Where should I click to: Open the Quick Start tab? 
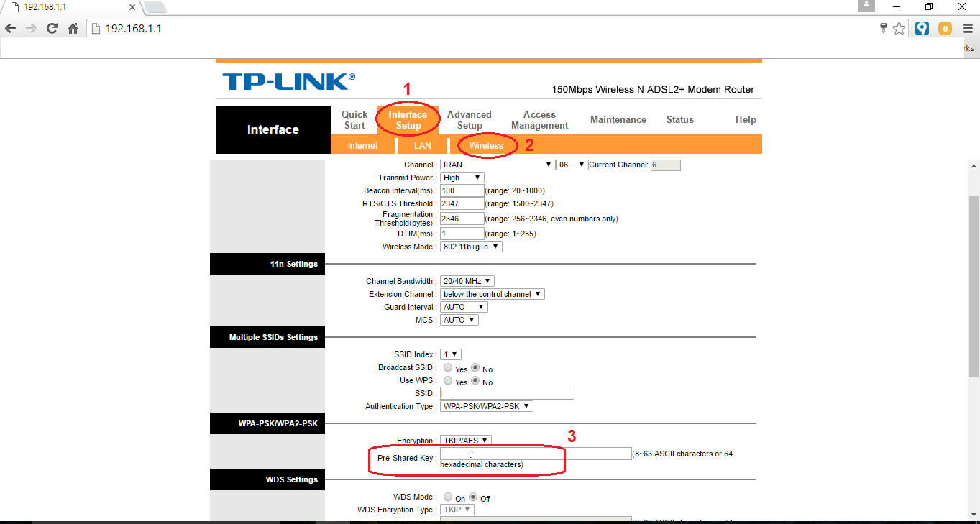354,120
